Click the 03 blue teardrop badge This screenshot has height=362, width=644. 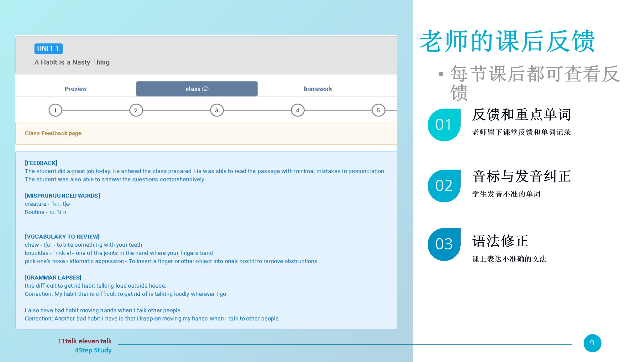[x=444, y=244]
